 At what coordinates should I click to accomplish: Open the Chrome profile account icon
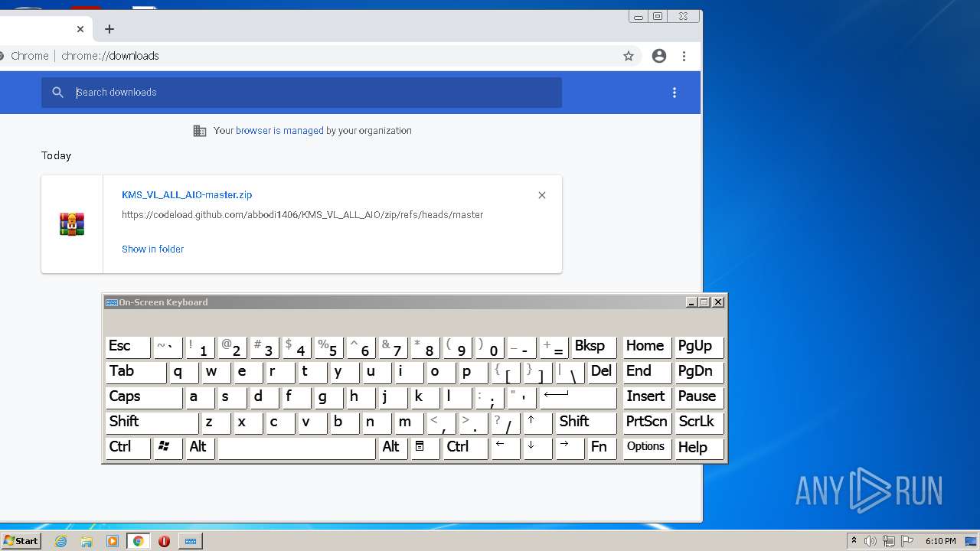[658, 56]
